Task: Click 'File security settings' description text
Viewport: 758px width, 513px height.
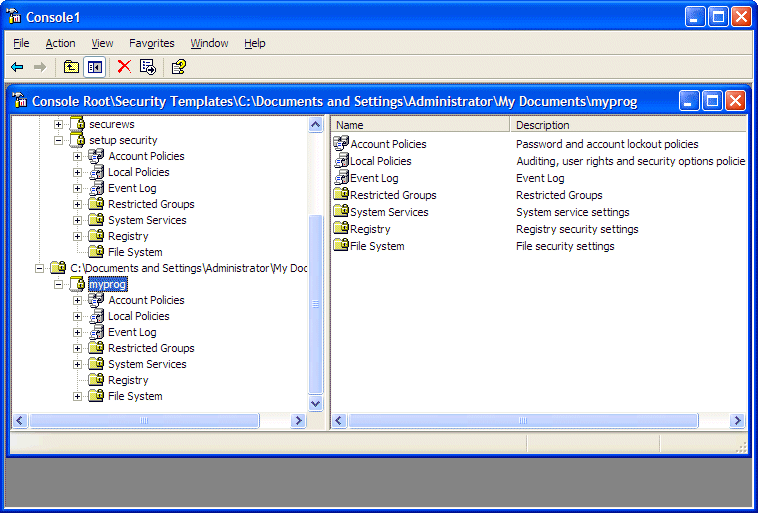Action: 565,246
